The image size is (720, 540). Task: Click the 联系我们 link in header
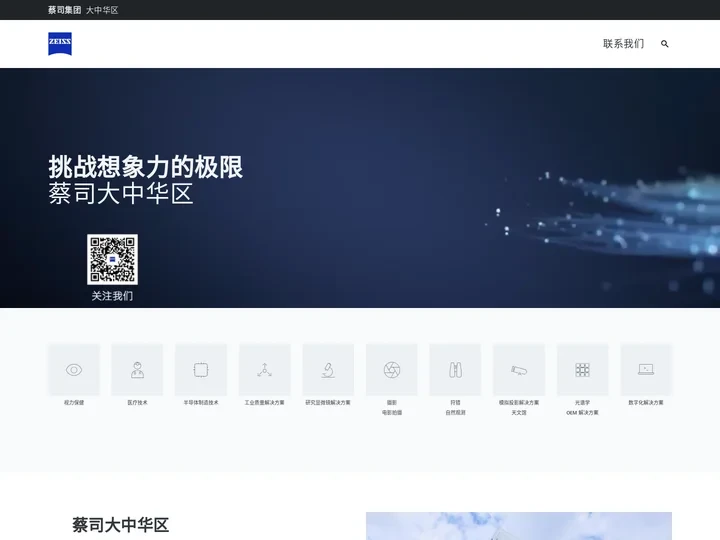623,44
